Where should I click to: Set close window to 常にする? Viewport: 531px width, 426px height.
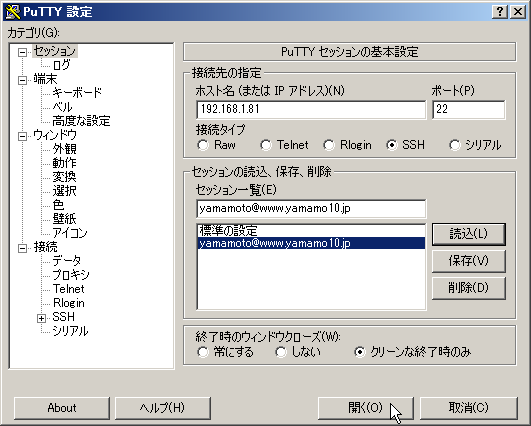[203, 352]
